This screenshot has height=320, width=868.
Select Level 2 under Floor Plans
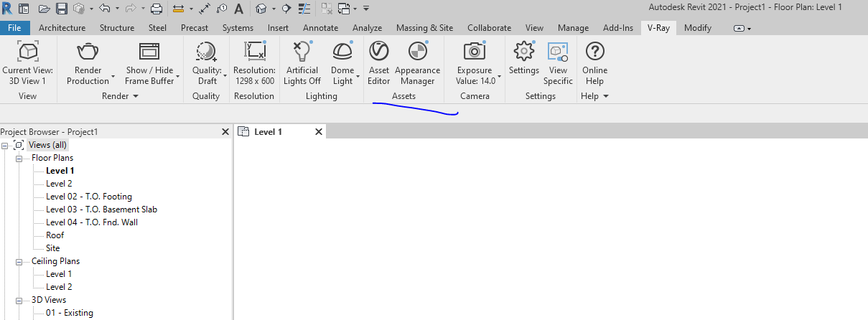click(x=59, y=184)
